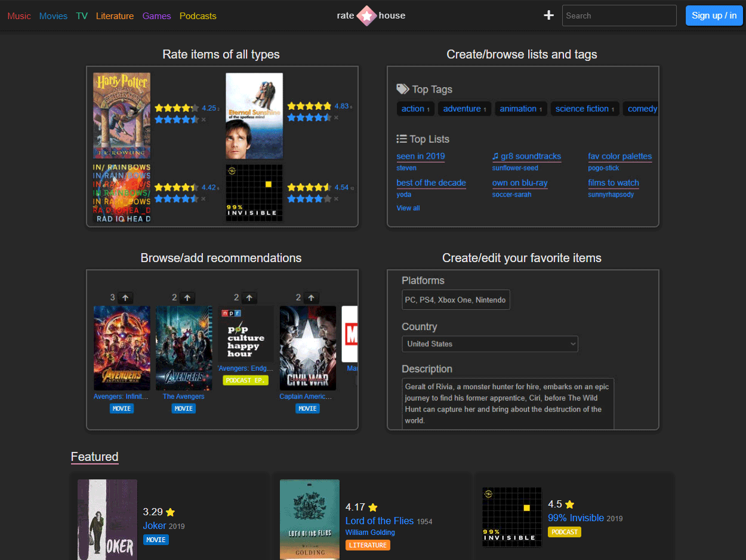Open 99% Invisible featured title link
This screenshot has height=560, width=746.
(x=576, y=518)
